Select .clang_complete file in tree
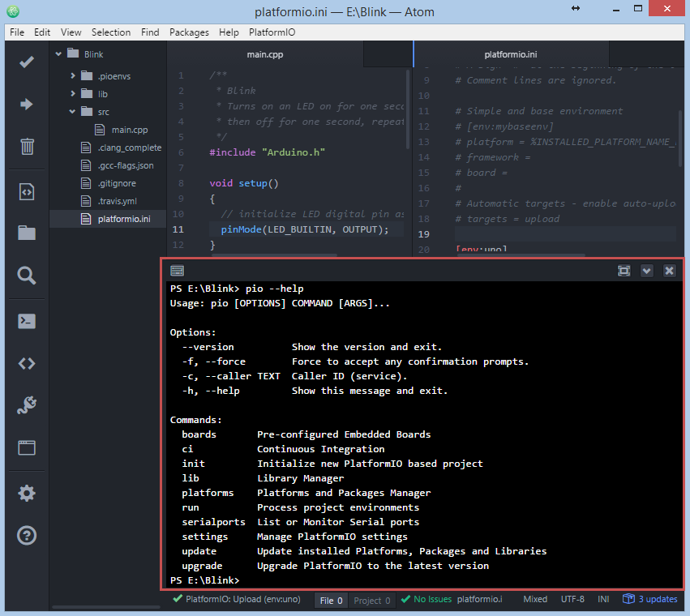690x616 pixels. pyautogui.click(x=130, y=148)
